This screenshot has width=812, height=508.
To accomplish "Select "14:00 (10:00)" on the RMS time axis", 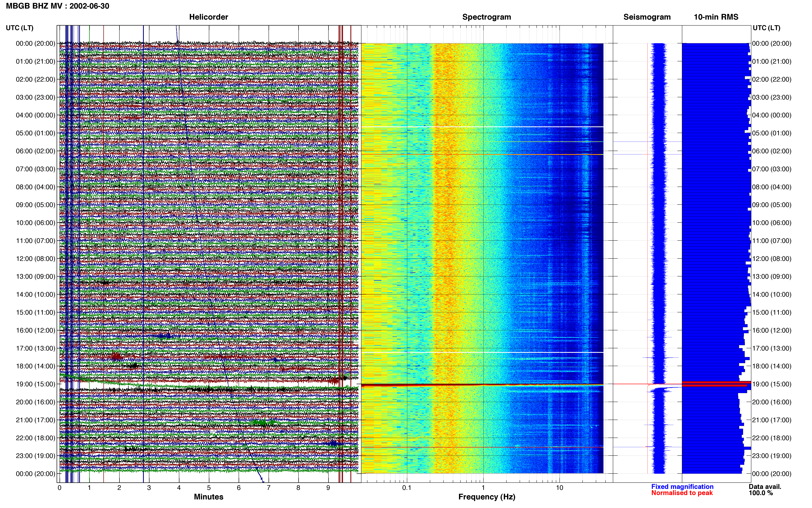I will point(772,294).
